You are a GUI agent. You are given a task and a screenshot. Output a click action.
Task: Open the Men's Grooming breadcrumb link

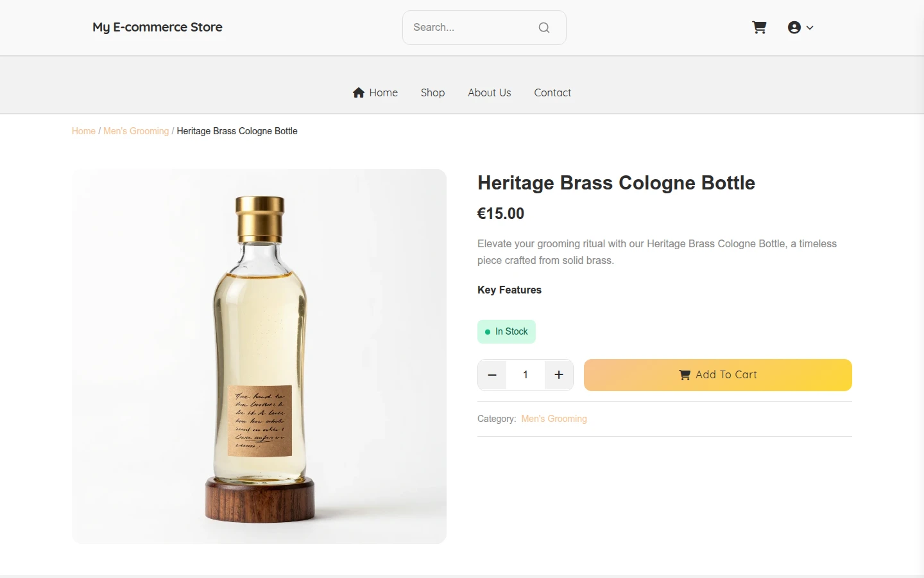[136, 131]
